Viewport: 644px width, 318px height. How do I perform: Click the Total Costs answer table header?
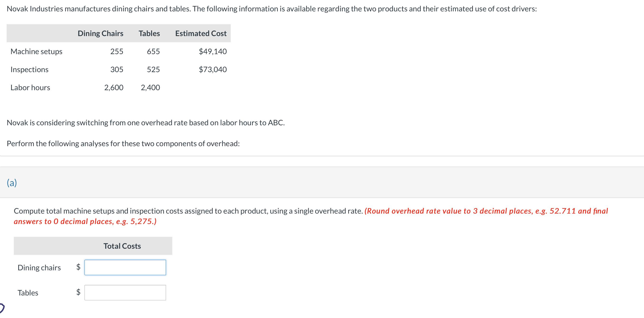point(122,246)
